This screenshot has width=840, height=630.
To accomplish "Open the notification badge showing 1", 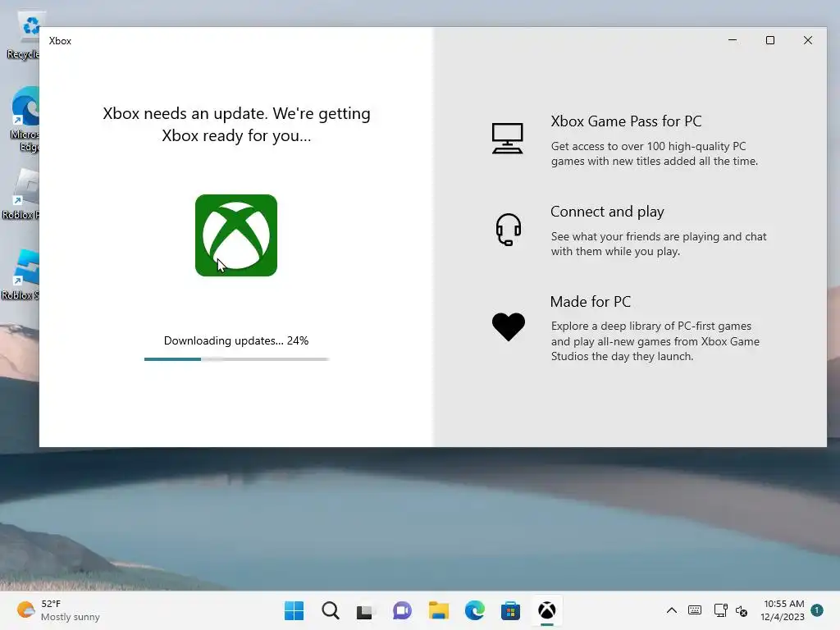I will coord(816,609).
